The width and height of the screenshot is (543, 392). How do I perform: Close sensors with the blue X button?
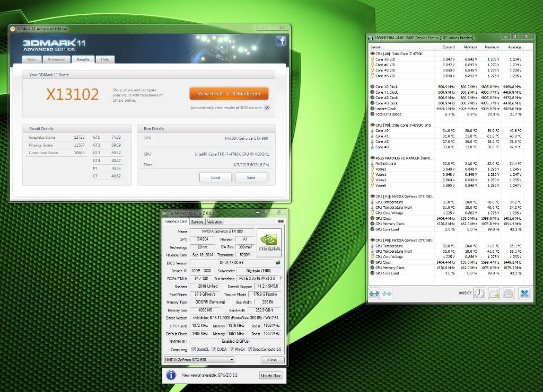coord(524,293)
